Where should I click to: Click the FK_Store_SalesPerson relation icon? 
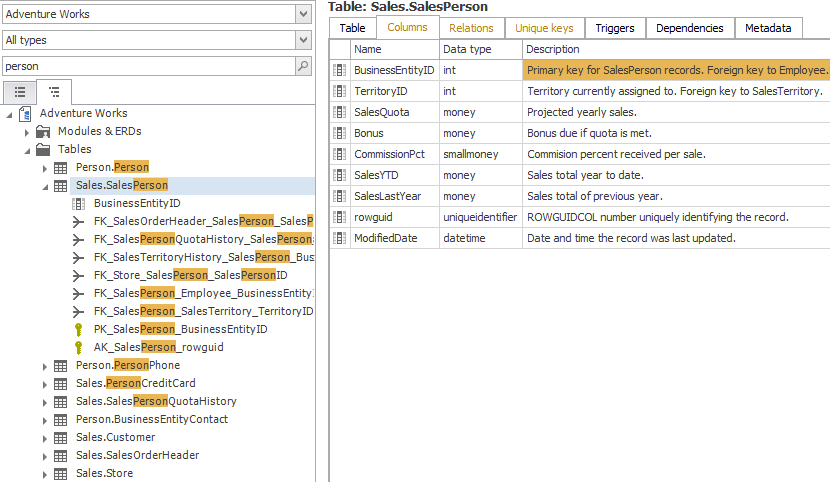click(79, 276)
